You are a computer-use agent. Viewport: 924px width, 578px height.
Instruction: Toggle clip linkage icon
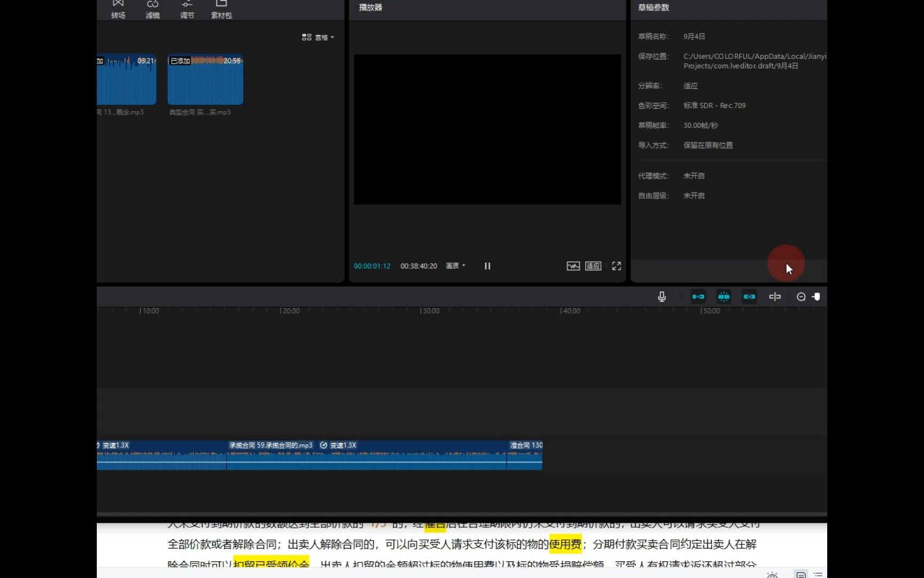[x=750, y=296]
